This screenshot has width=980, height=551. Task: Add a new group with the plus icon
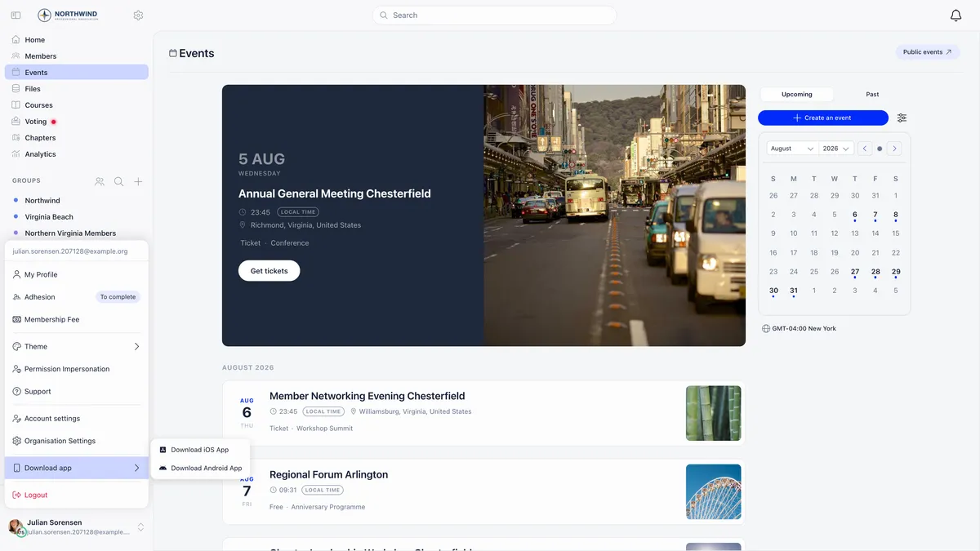point(139,181)
